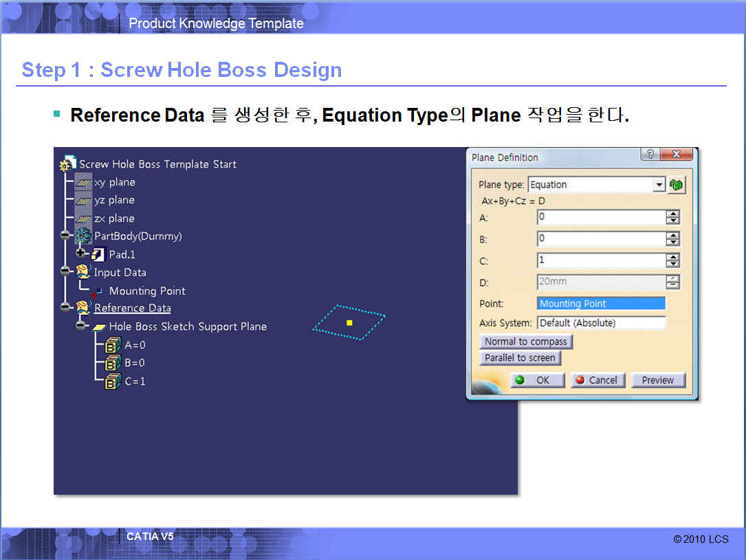
Task: Click the C=1 parameter icon
Action: point(113,381)
